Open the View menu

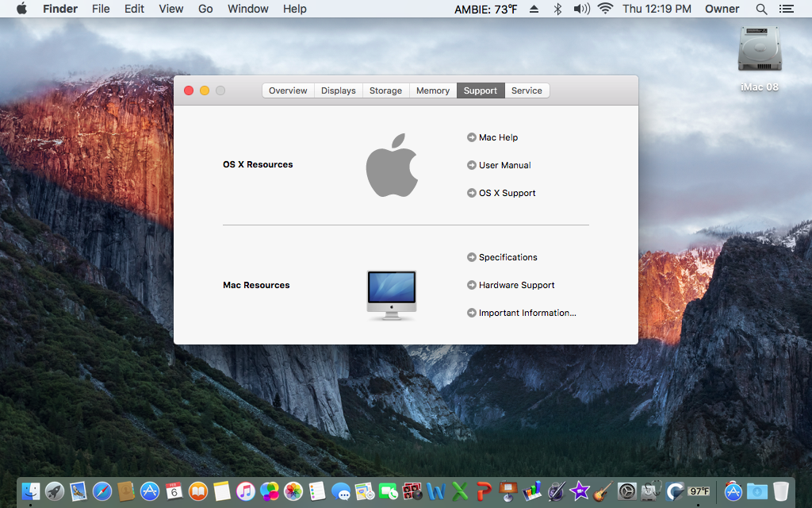coord(171,9)
